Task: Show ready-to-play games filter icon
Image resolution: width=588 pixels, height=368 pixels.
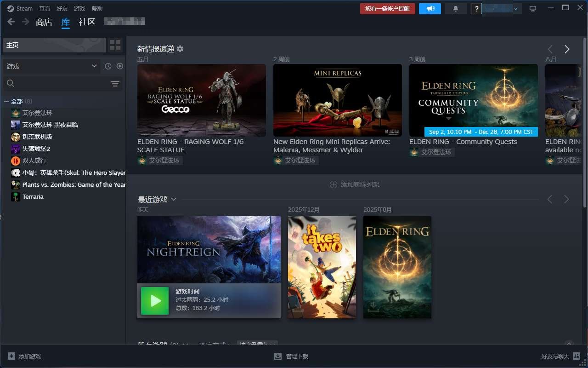Action: click(120, 66)
